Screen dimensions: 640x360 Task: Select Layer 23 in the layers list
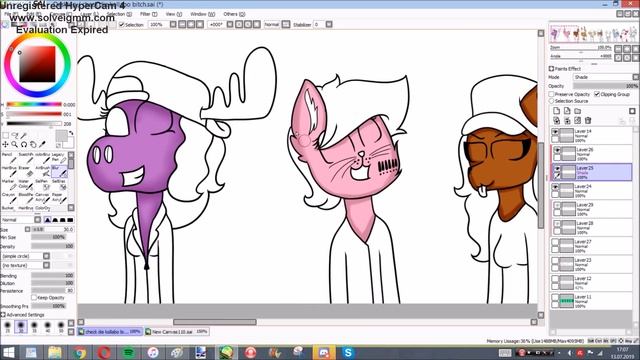[x=592, y=264]
